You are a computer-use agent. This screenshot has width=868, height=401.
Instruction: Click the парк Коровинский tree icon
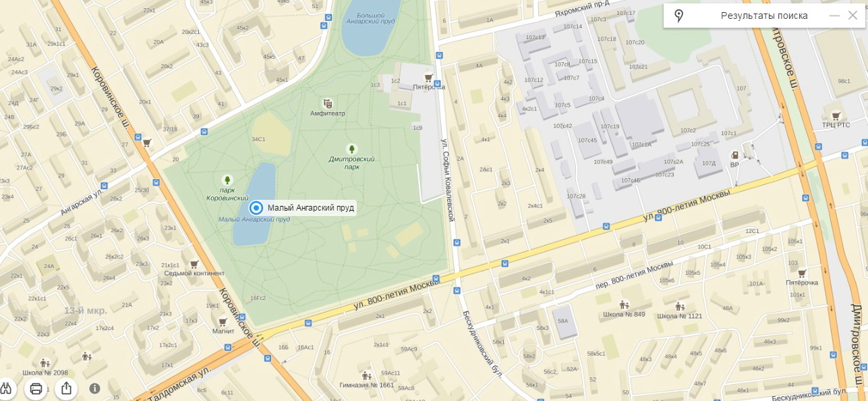tap(227, 180)
